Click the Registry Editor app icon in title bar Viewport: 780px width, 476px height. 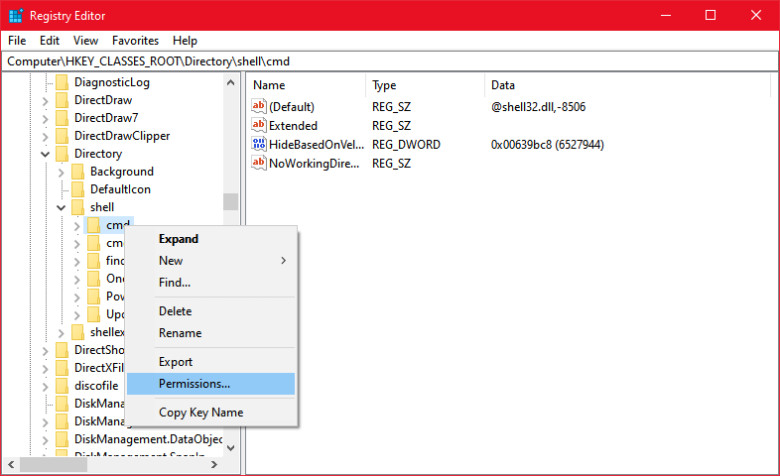tap(15, 15)
